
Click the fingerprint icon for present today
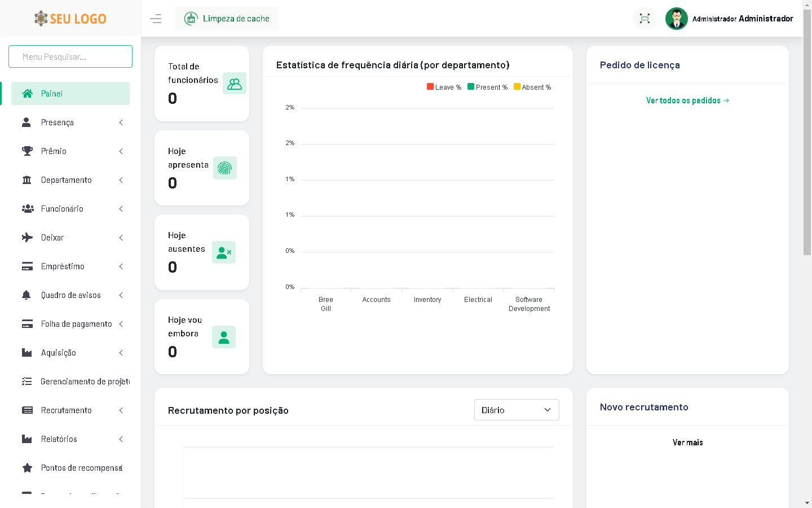coord(224,168)
